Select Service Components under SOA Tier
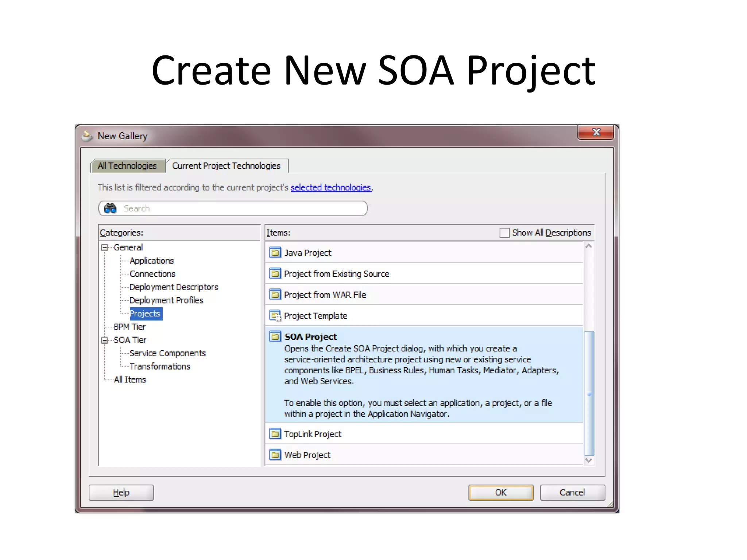Viewport: 747px width, 560px height. (167, 353)
